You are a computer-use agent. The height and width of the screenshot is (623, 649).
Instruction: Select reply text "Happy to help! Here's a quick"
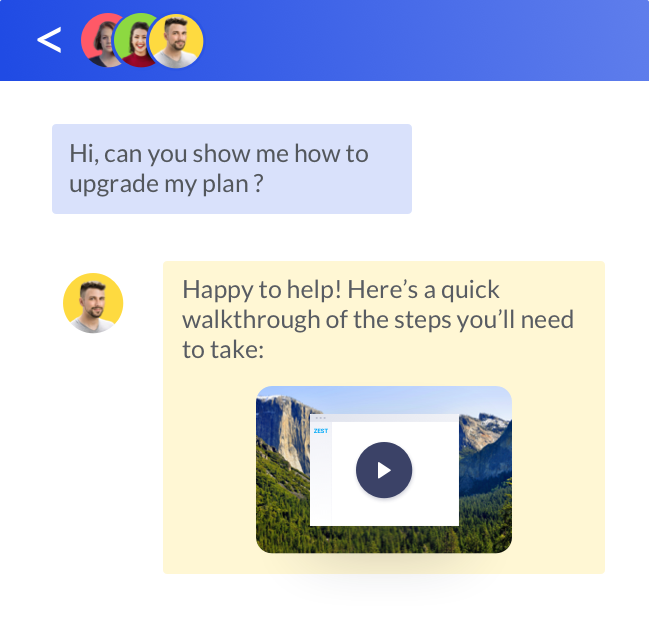341,289
